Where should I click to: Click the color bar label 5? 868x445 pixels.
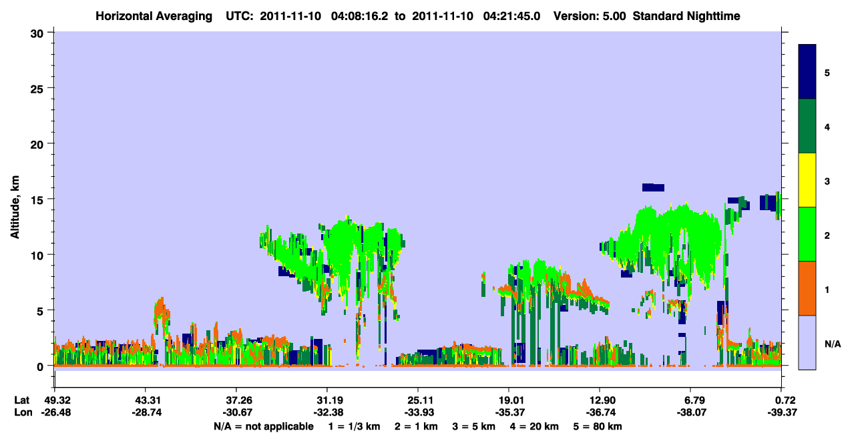827,73
